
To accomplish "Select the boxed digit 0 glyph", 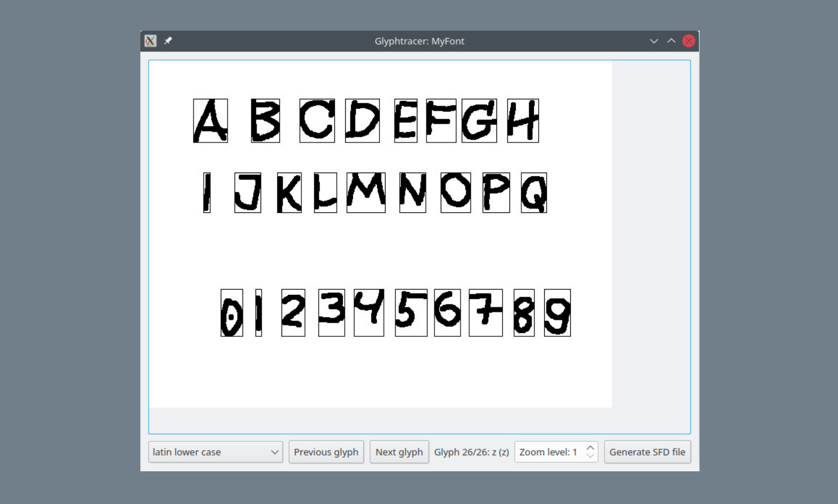I will tap(232, 313).
